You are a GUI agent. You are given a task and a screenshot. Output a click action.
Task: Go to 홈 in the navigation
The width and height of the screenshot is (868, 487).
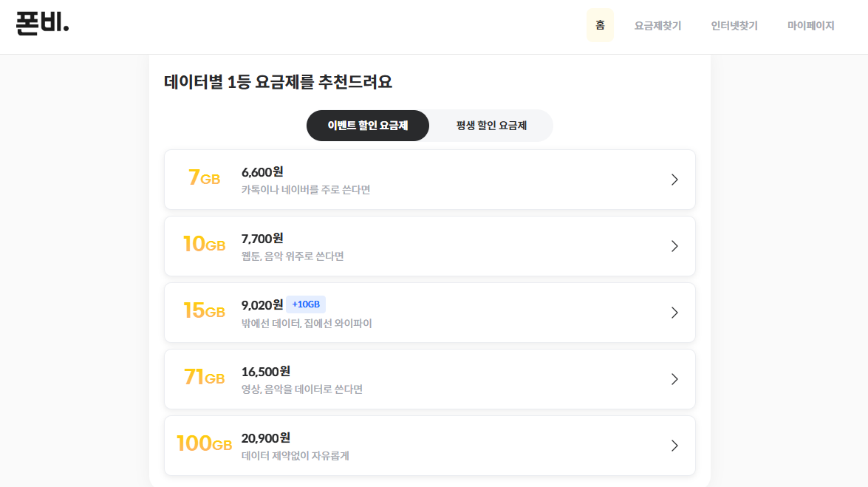click(600, 25)
